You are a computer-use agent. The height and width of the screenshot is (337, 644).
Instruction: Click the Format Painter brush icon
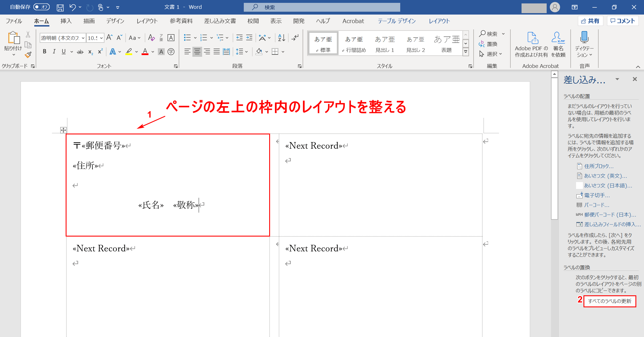tap(28, 55)
